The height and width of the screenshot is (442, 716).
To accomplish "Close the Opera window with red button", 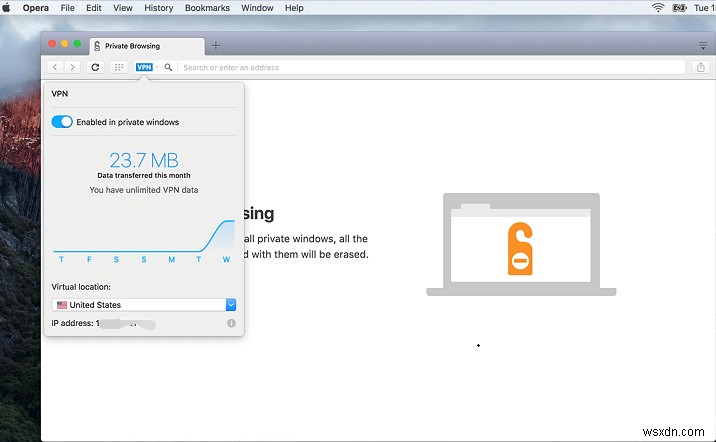I will (52, 43).
